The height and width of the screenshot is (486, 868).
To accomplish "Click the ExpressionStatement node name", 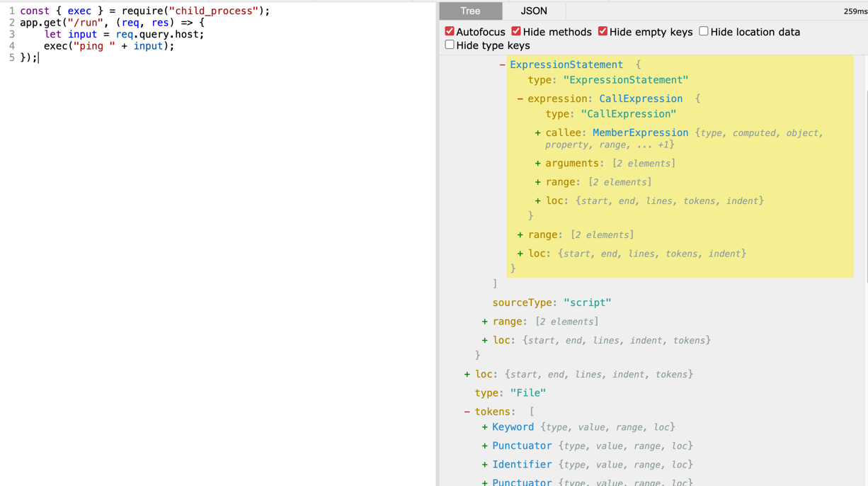I will point(566,64).
